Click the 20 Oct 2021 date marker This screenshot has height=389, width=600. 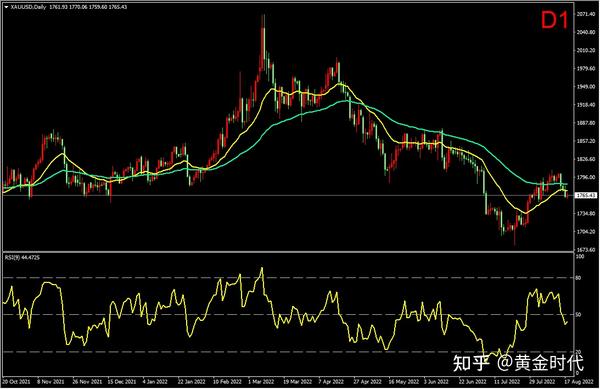coord(16,381)
